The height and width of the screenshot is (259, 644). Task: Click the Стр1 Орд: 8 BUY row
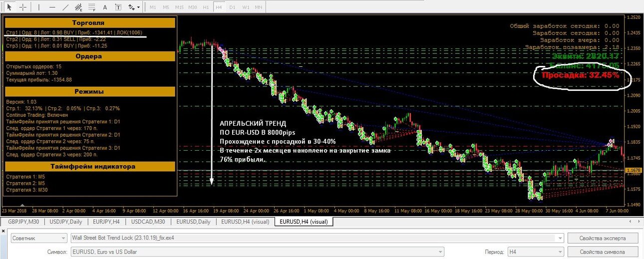pos(74,32)
